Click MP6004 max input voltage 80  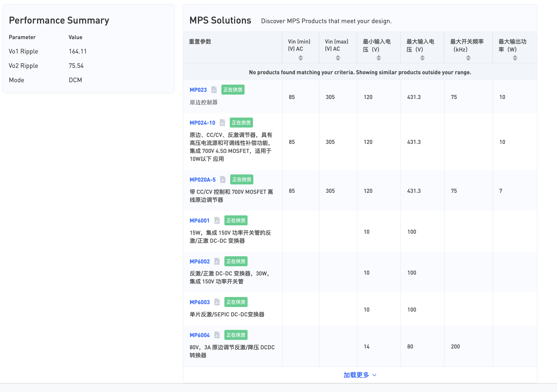(410, 347)
